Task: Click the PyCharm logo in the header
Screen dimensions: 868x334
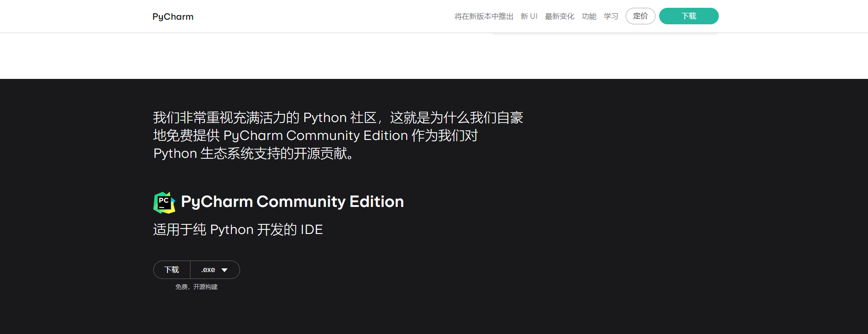Action: [173, 17]
